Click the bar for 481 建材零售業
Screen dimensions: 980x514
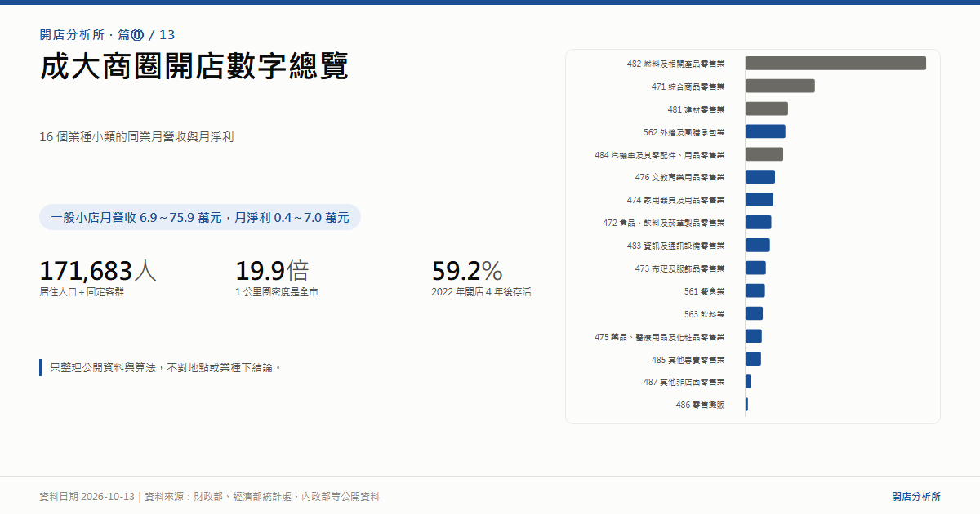click(767, 109)
